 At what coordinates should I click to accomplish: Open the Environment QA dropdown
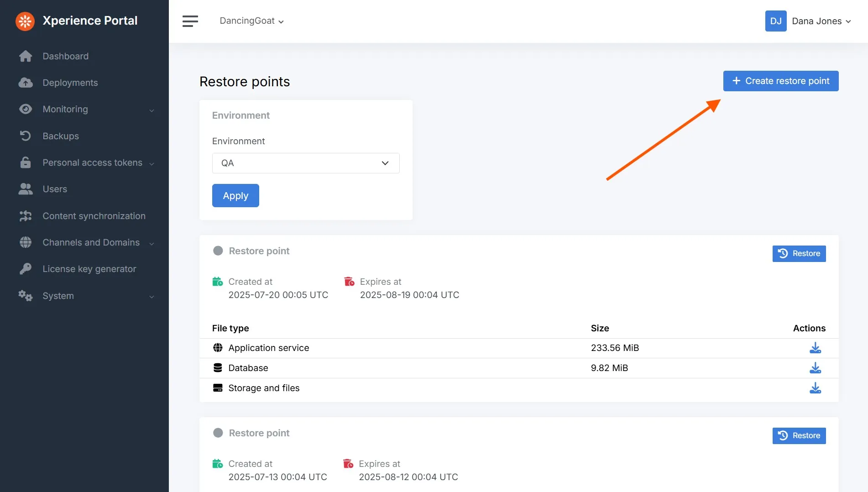[x=306, y=163]
